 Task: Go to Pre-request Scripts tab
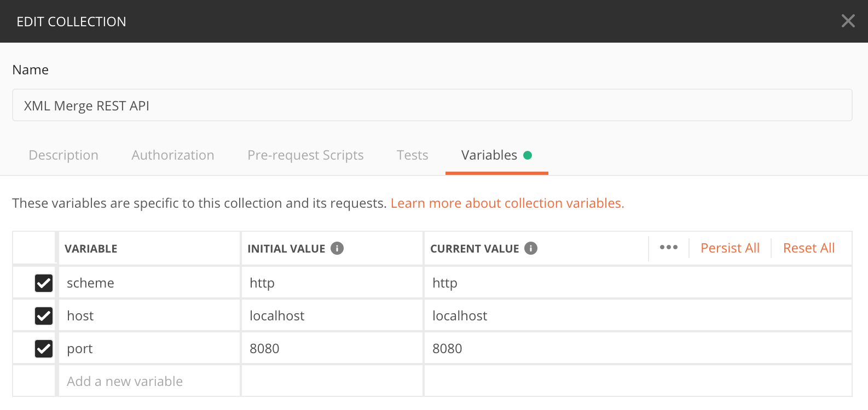305,155
